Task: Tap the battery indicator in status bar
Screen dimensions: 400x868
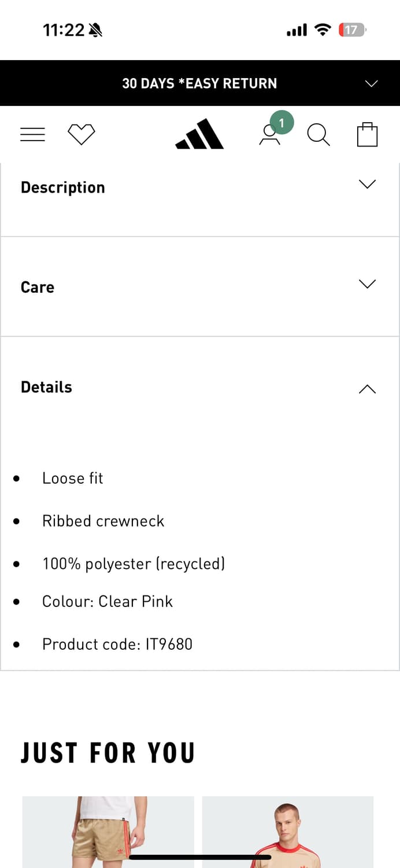Action: click(352, 30)
